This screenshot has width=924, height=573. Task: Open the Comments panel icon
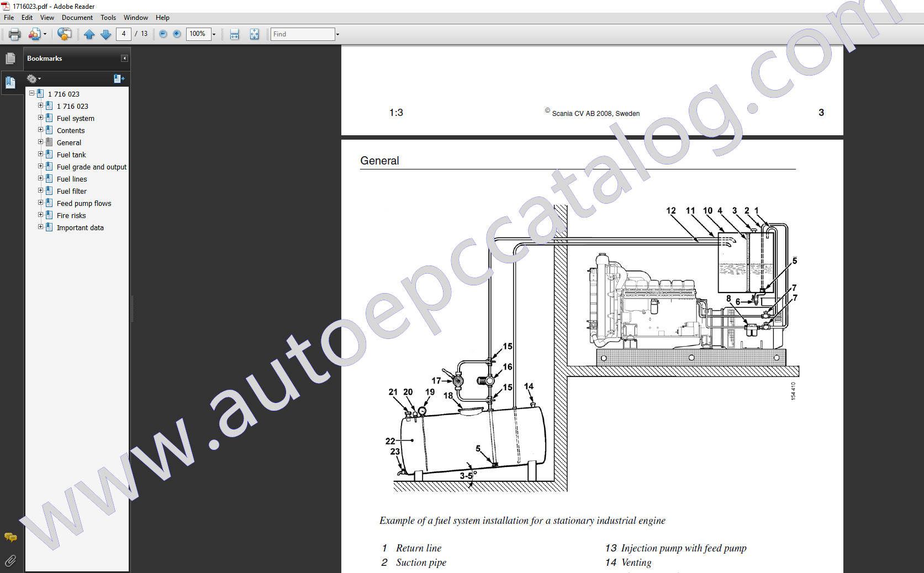10,537
